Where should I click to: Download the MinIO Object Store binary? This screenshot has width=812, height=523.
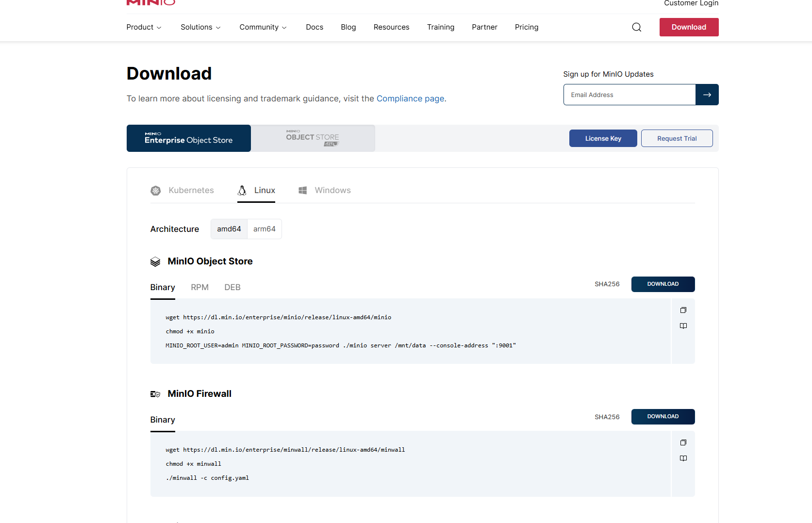pos(663,284)
